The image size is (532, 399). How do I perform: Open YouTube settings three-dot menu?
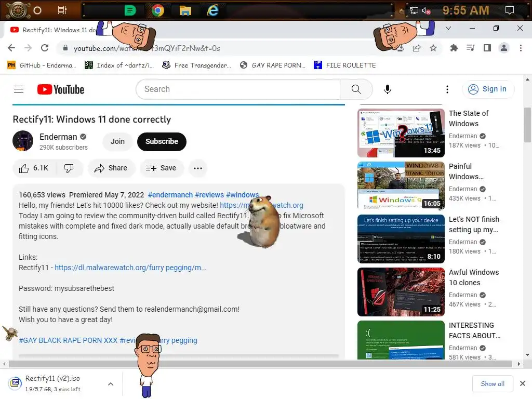pos(447,89)
